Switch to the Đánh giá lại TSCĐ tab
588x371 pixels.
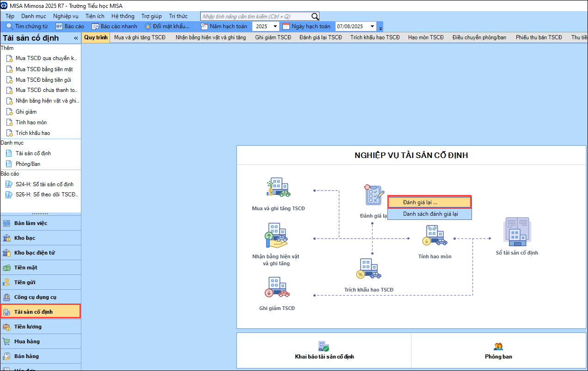tap(321, 37)
